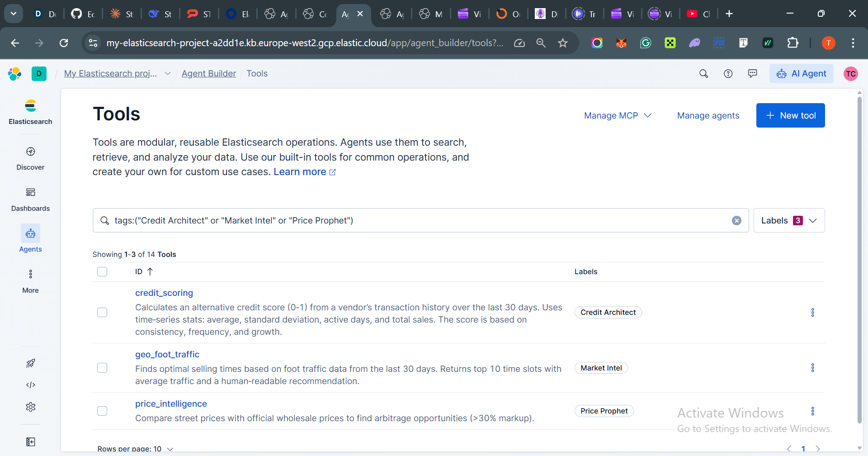Switch to the YouTube browser tab

(699, 14)
